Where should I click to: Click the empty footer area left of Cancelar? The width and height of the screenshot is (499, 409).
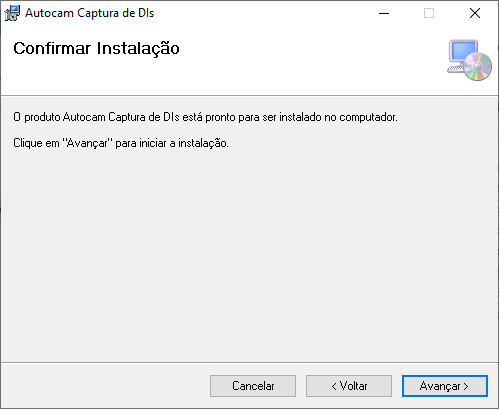[105, 386]
